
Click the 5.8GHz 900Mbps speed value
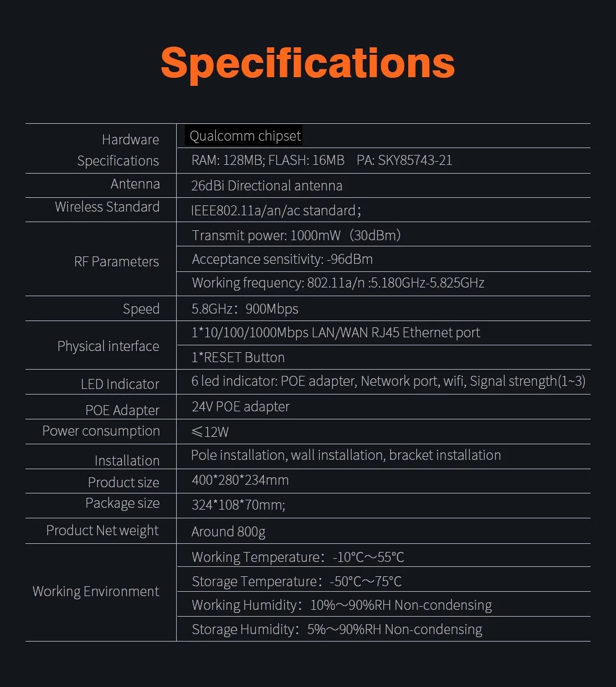tap(245, 309)
